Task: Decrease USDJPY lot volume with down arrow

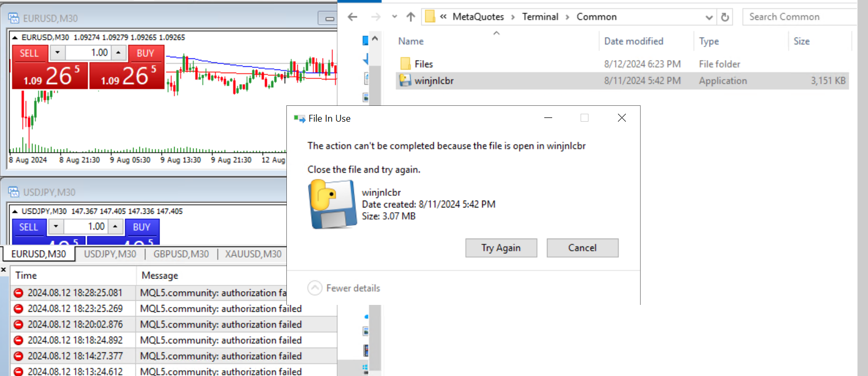Action: coord(56,226)
